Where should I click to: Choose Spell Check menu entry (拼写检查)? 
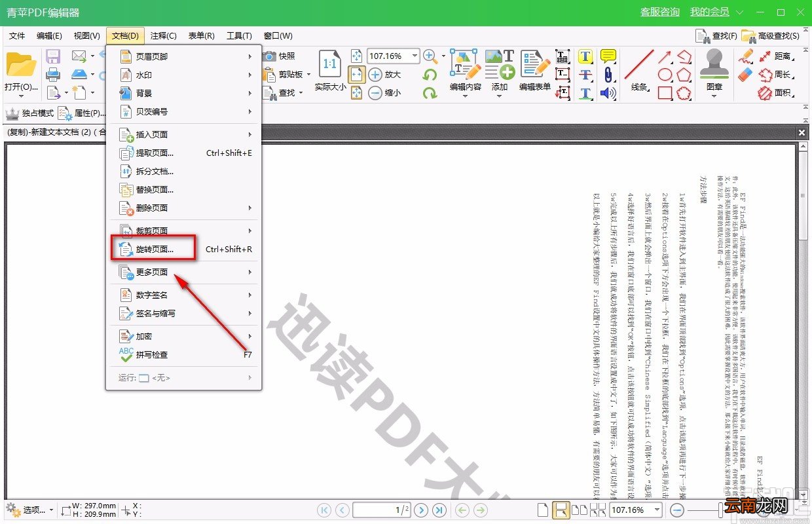(x=184, y=355)
